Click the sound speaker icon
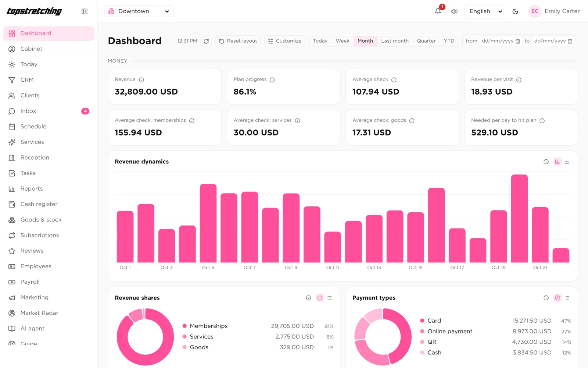 tap(455, 11)
